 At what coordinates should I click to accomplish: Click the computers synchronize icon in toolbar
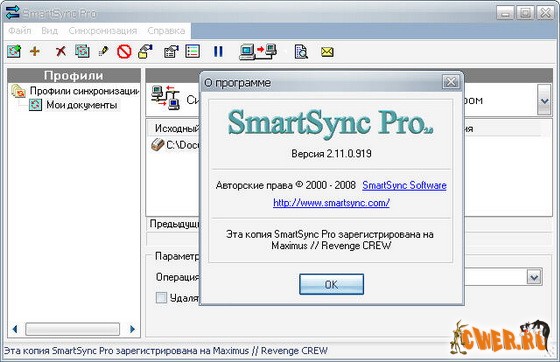[258, 52]
